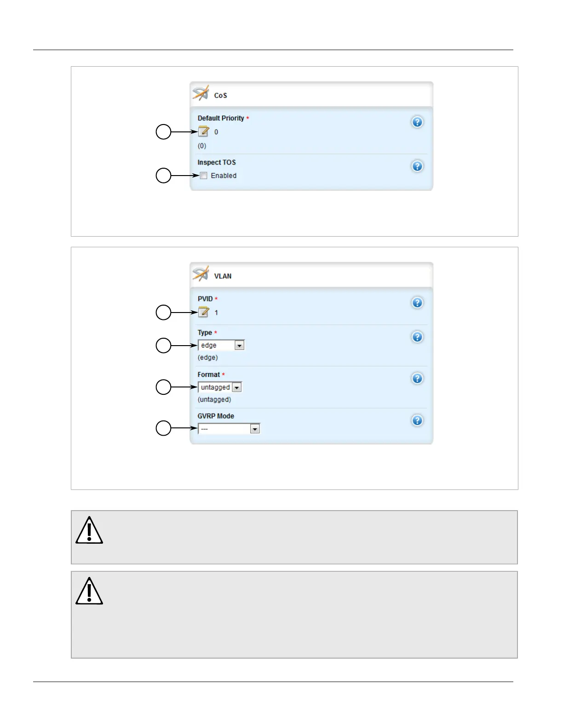
Task: Click the VLAN panel title
Action: pos(223,276)
